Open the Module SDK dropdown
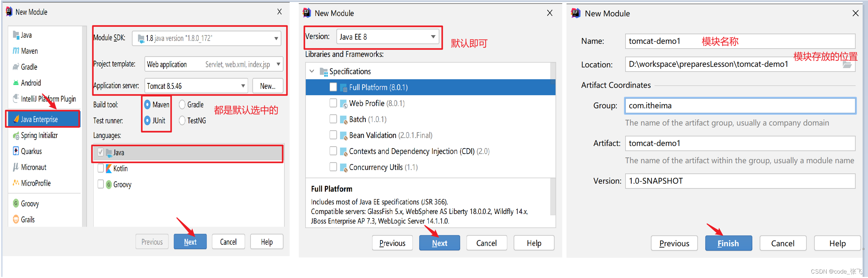Image resolution: width=868 pixels, height=278 pixels. [x=207, y=38]
